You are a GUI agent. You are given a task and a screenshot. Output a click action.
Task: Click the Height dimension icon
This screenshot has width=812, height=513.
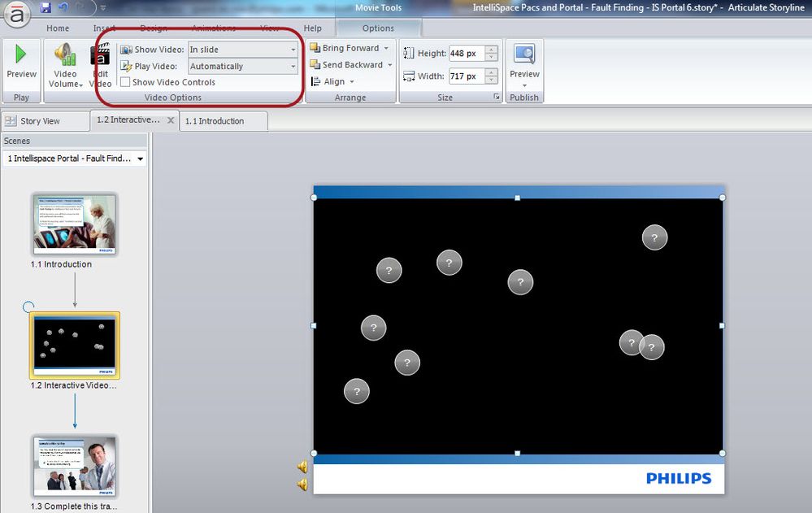tap(409, 53)
